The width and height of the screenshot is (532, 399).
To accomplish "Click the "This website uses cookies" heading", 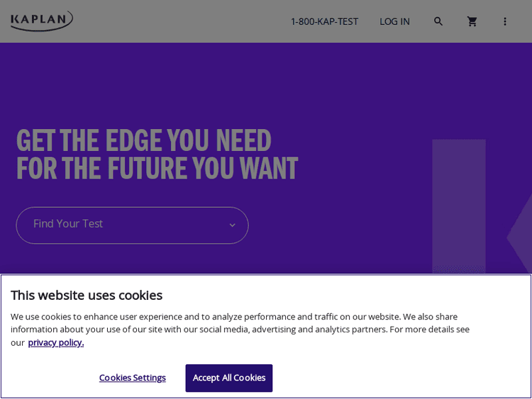I will (x=87, y=295).
